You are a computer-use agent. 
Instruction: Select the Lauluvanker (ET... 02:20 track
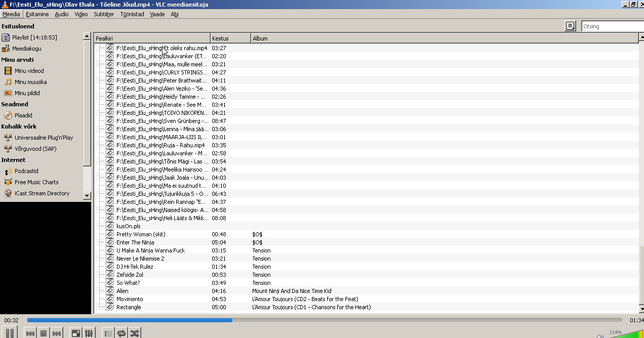pos(367,56)
